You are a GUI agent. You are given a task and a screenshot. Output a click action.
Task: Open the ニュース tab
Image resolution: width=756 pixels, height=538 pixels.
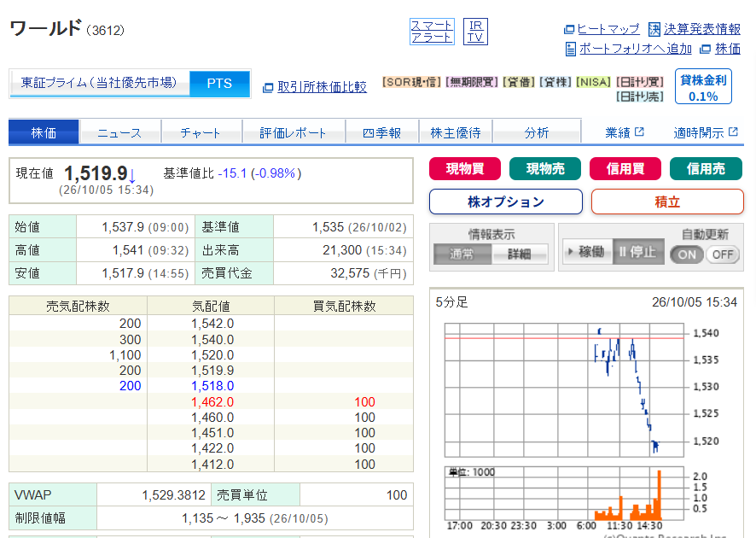coord(119,132)
